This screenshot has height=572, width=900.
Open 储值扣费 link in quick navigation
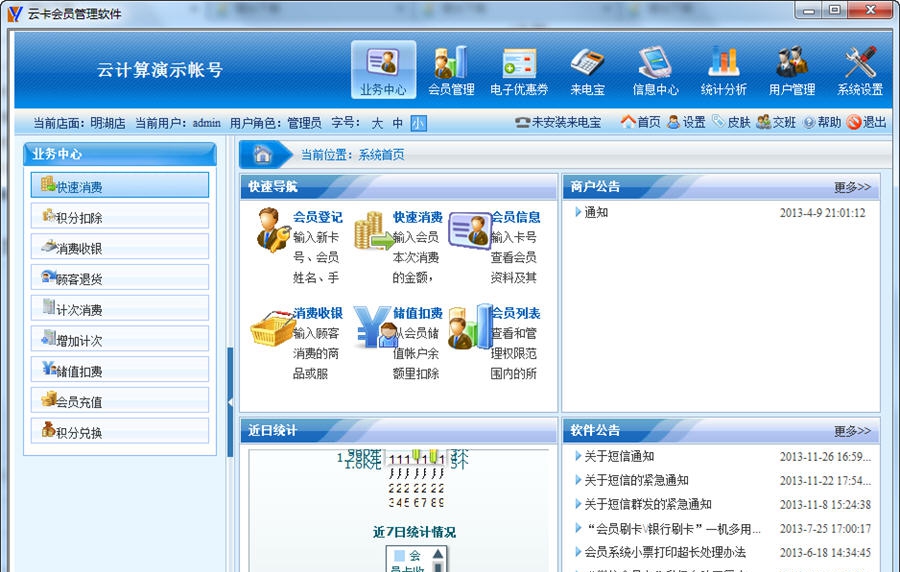(418, 313)
